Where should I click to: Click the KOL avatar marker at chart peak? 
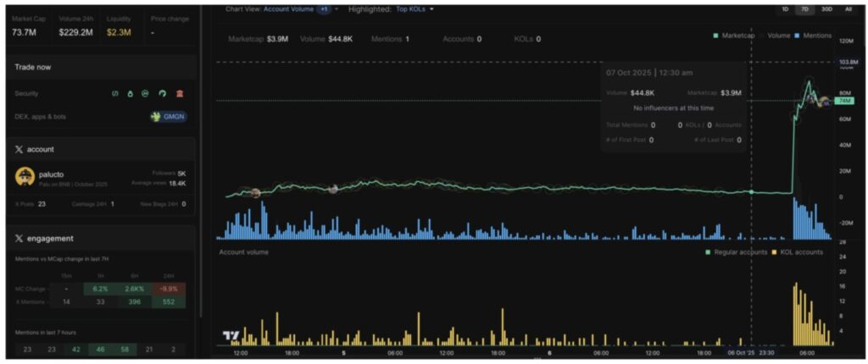coord(810,97)
